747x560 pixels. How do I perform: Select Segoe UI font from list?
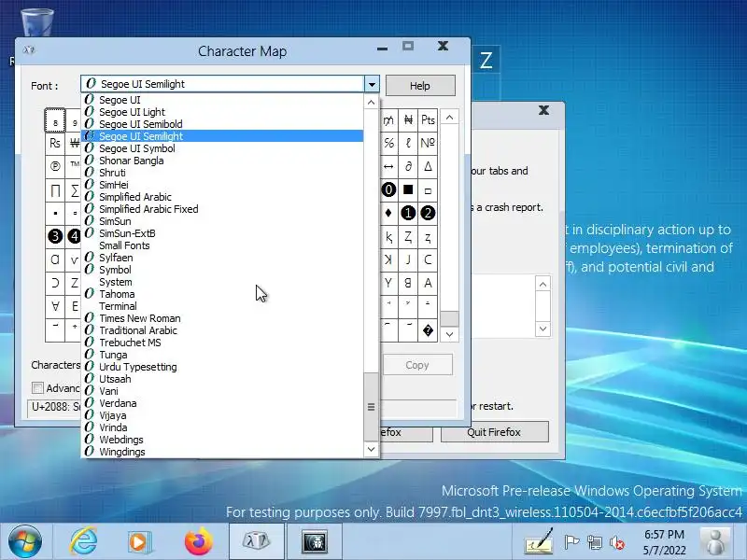pos(222,100)
